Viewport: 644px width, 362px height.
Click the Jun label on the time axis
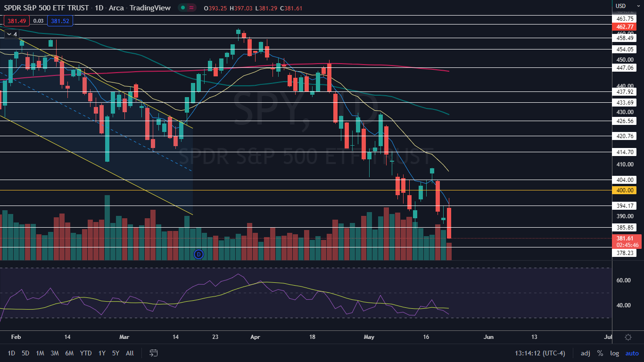[x=489, y=337]
